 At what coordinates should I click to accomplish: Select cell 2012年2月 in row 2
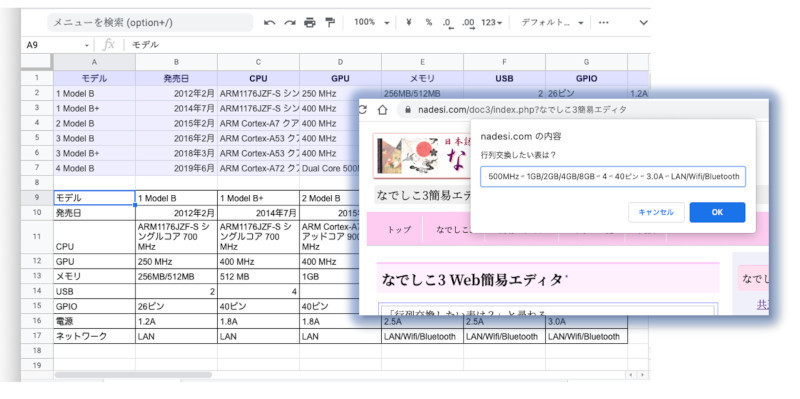177,93
